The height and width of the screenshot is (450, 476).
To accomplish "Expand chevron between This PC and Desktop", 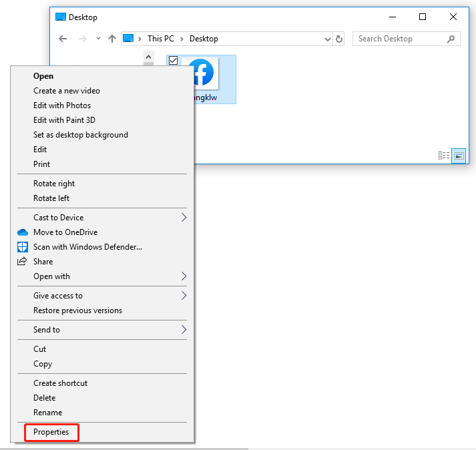I will click(182, 39).
